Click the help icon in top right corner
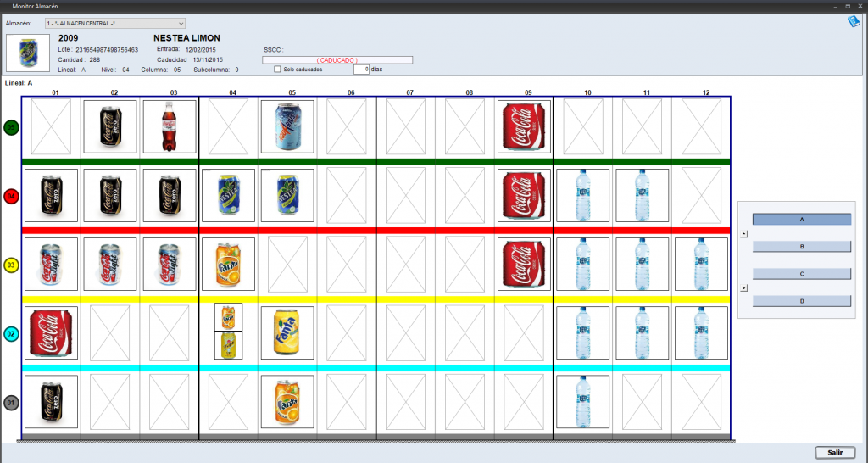The height and width of the screenshot is (463, 868). (x=853, y=21)
